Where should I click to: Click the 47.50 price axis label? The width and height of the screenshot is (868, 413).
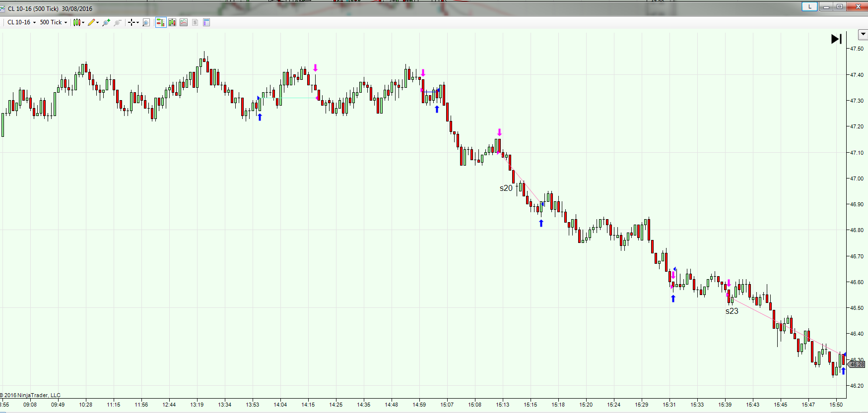pos(857,49)
